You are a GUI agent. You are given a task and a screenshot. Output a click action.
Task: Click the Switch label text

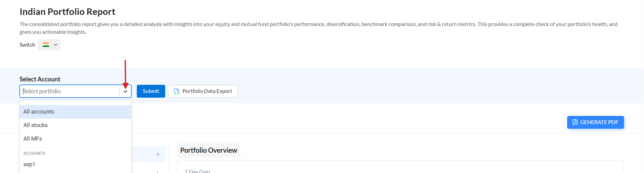(x=27, y=45)
